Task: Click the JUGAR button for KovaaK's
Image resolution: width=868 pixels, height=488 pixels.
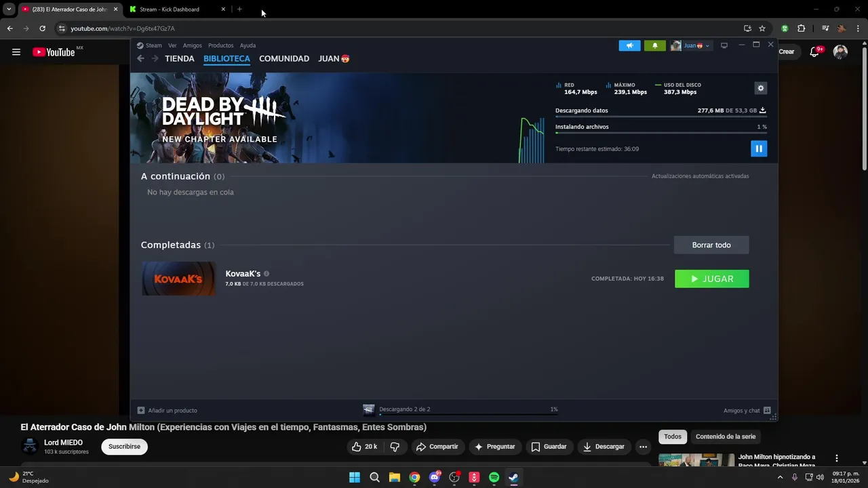Action: pyautogui.click(x=712, y=279)
